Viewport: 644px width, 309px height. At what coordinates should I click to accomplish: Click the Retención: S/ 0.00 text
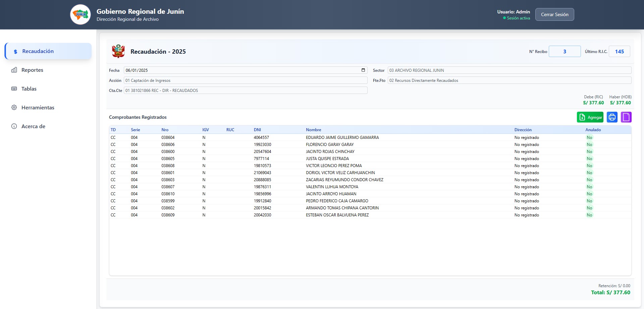pyautogui.click(x=614, y=286)
